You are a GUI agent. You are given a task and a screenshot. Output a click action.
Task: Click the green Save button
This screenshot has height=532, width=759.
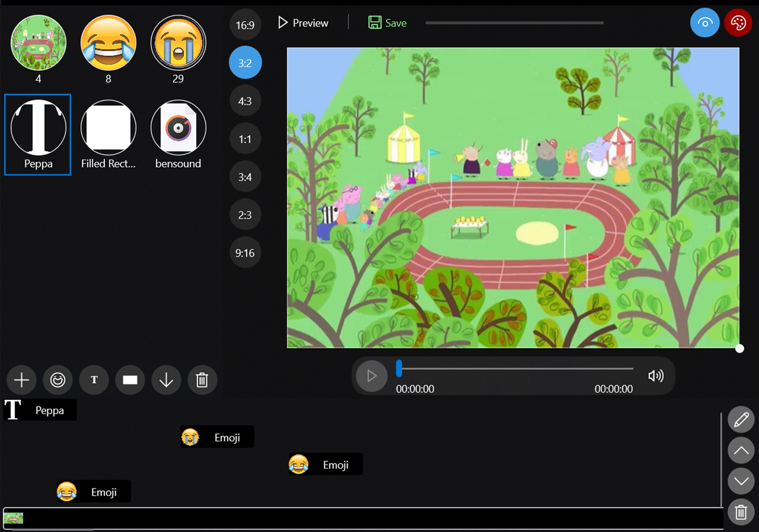tap(387, 23)
